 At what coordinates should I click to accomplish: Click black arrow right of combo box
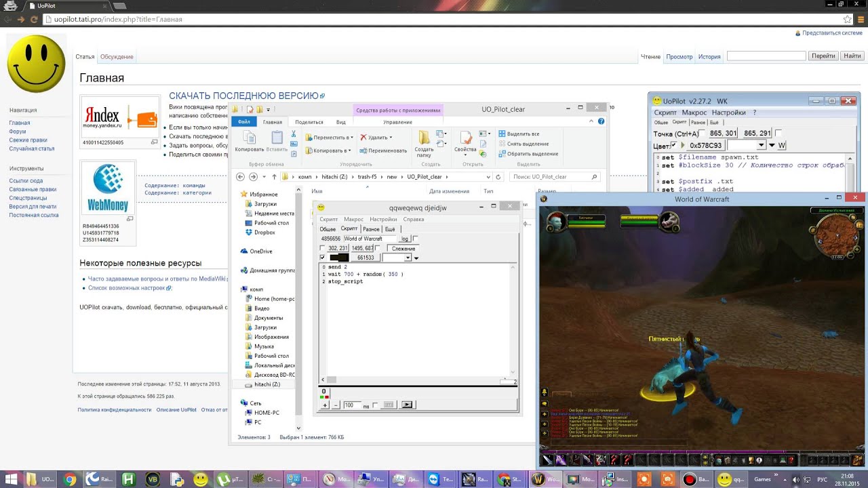[x=416, y=258]
